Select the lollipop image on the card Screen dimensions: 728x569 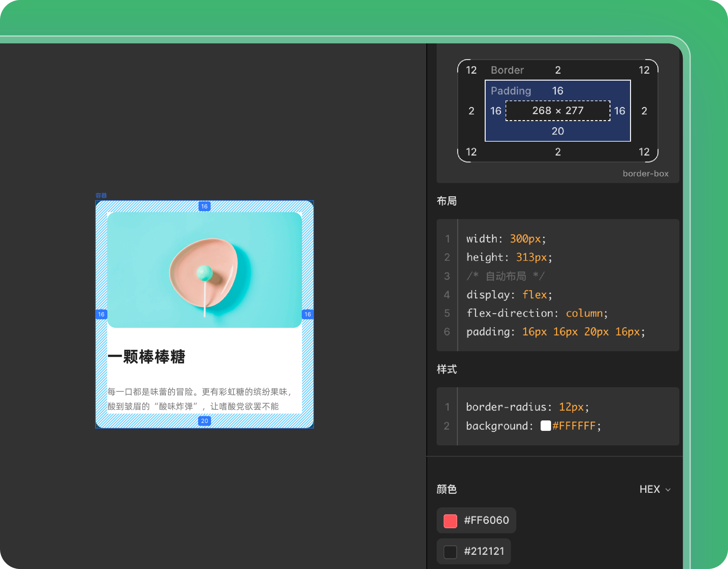pyautogui.click(x=204, y=270)
